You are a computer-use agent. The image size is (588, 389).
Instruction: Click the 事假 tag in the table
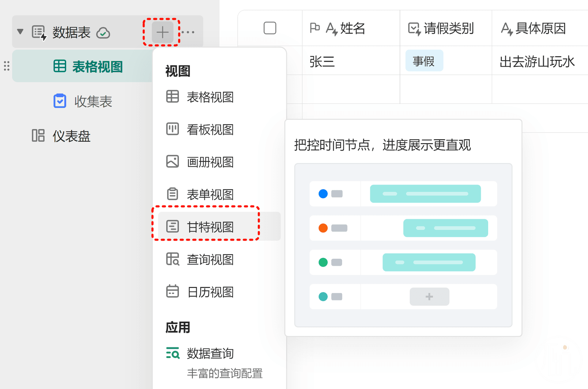pyautogui.click(x=424, y=61)
